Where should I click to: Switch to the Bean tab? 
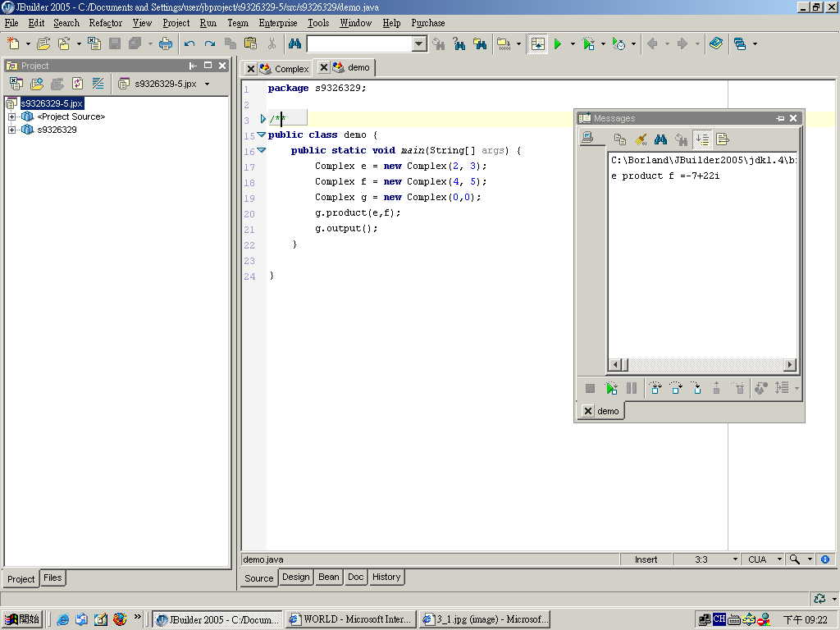pos(328,577)
